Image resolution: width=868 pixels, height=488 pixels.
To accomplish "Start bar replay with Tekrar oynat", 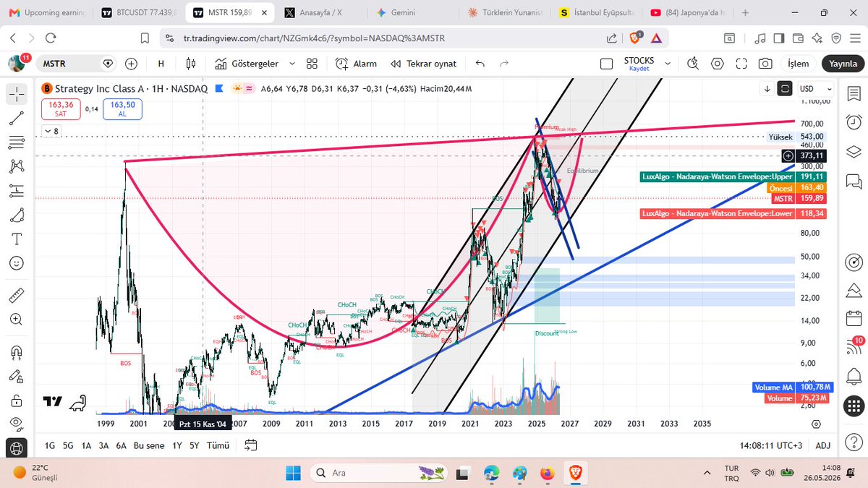I will 424,64.
